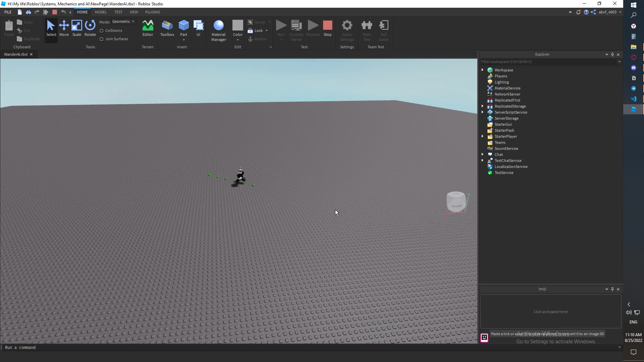Open Game Settings

coord(347,31)
